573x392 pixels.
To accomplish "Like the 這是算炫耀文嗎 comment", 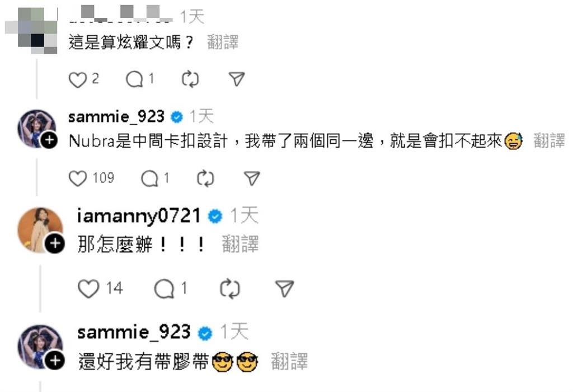I will [77, 79].
